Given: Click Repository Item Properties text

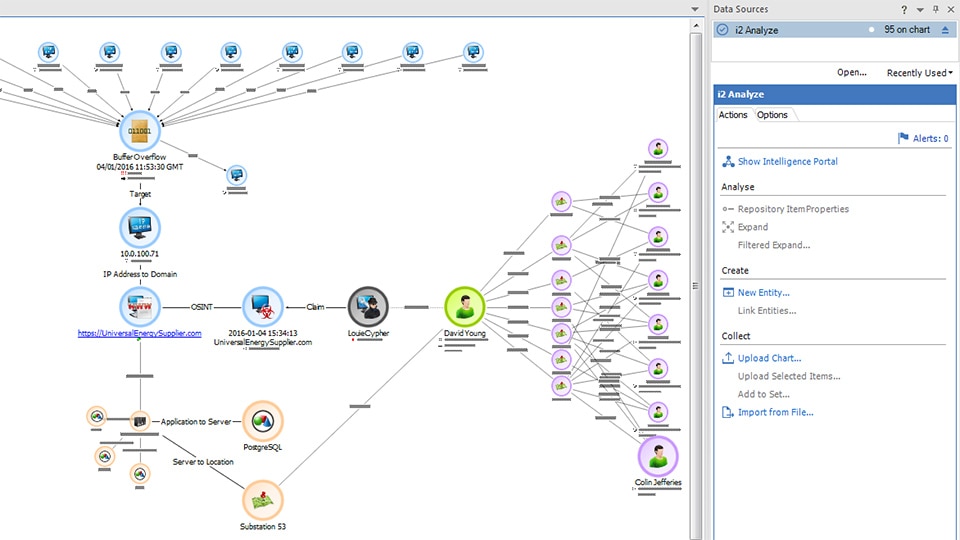Looking at the screenshot, I should (x=793, y=209).
